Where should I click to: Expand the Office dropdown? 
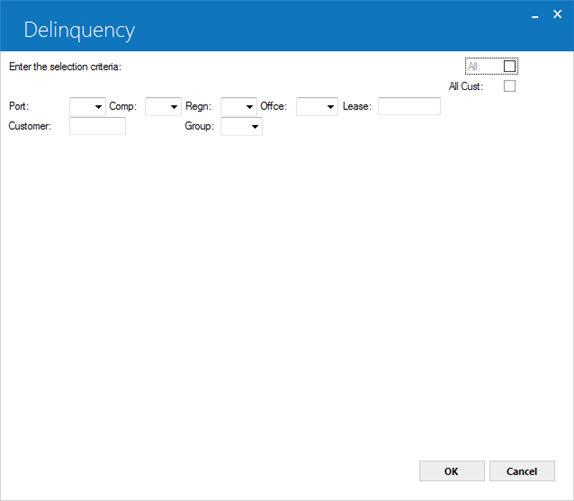coord(317,106)
